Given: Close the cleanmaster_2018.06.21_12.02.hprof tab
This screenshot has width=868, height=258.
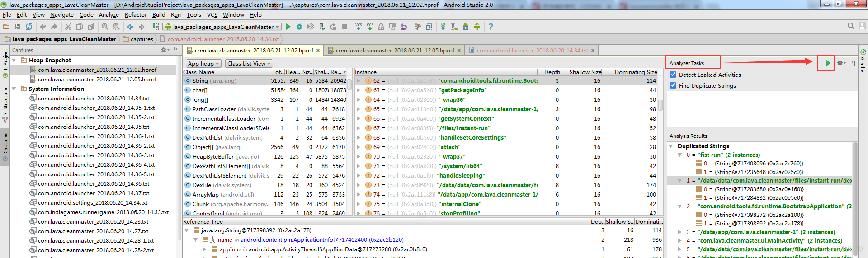Looking at the screenshot, I should point(318,51).
